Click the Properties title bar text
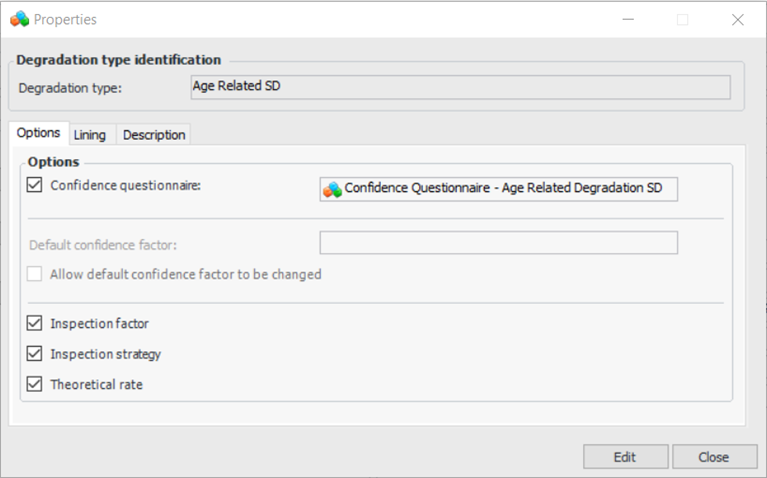The height and width of the screenshot is (478, 767). coord(65,19)
